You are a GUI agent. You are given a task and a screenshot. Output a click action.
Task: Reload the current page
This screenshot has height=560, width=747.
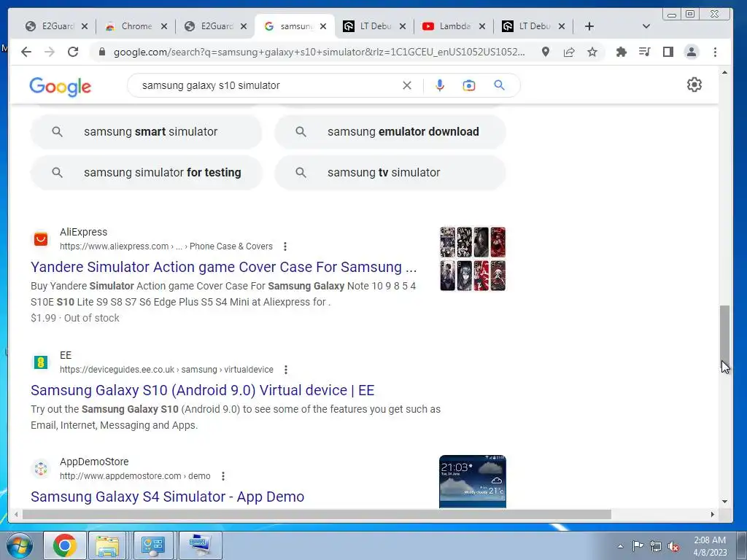(x=73, y=52)
